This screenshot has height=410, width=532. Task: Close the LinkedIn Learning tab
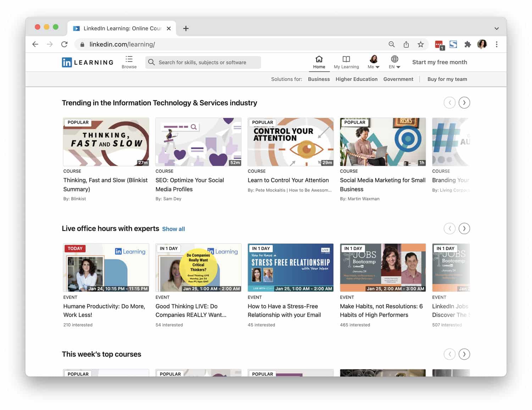click(169, 28)
